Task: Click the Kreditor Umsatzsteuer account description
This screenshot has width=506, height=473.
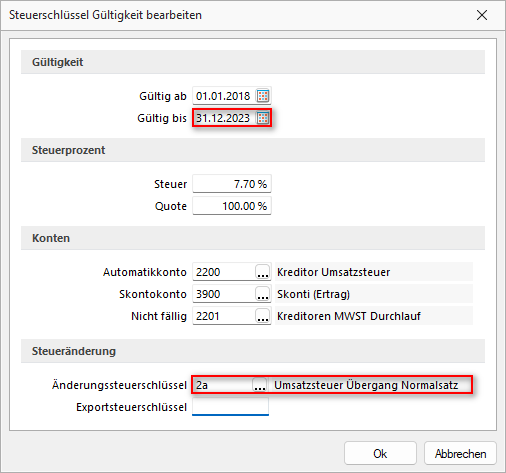Action: [x=333, y=272]
